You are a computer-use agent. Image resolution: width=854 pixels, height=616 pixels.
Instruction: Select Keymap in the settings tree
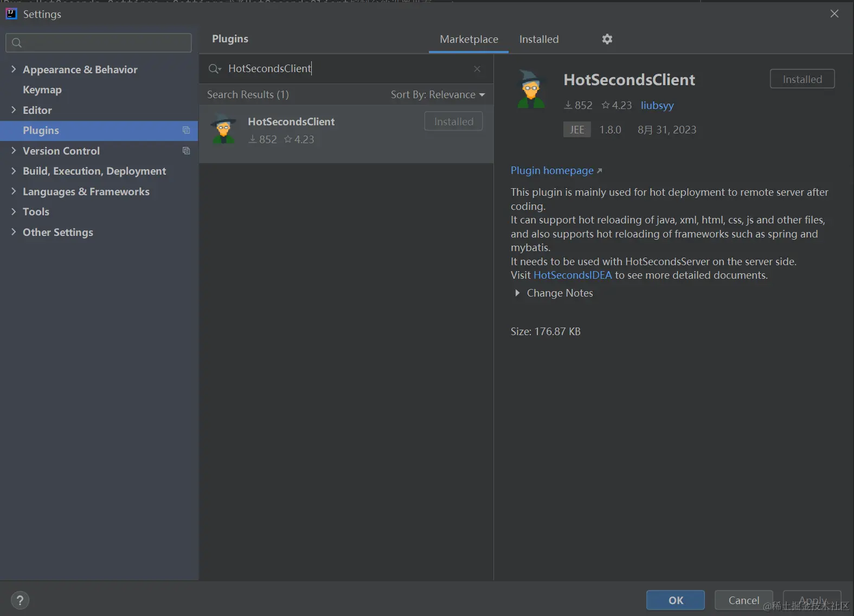(x=42, y=90)
